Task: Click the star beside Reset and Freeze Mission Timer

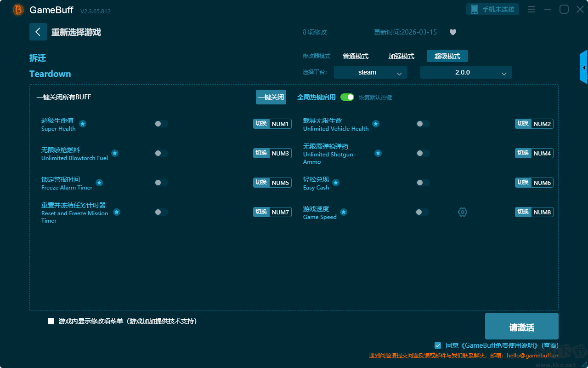Action: coord(117,212)
